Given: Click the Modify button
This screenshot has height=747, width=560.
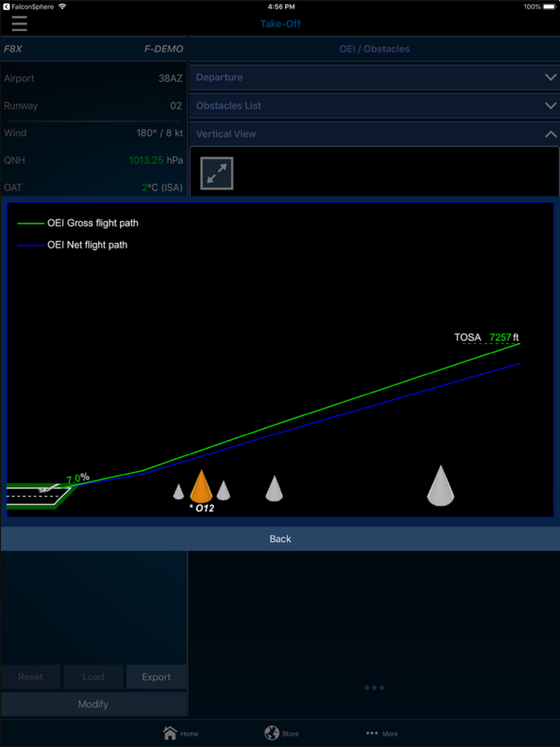Looking at the screenshot, I should (93, 704).
